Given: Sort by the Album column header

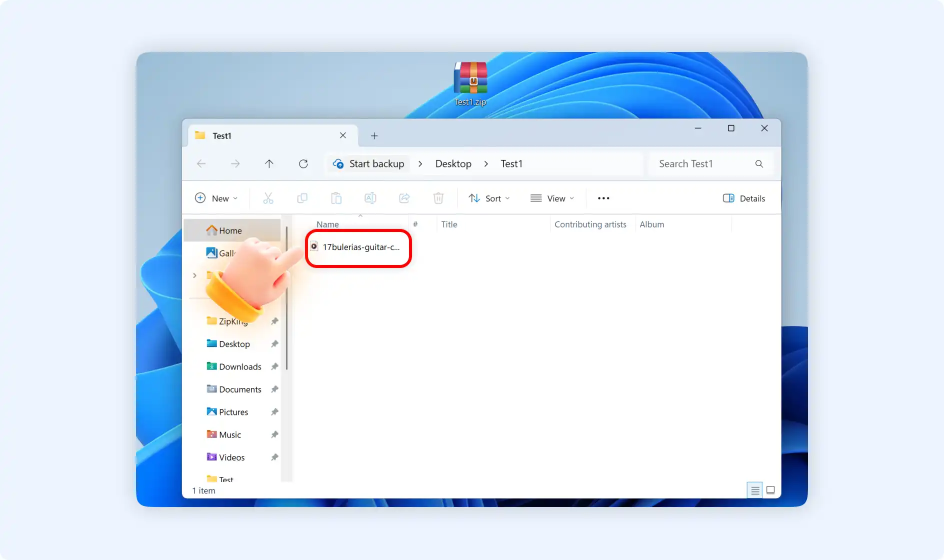Looking at the screenshot, I should (651, 224).
